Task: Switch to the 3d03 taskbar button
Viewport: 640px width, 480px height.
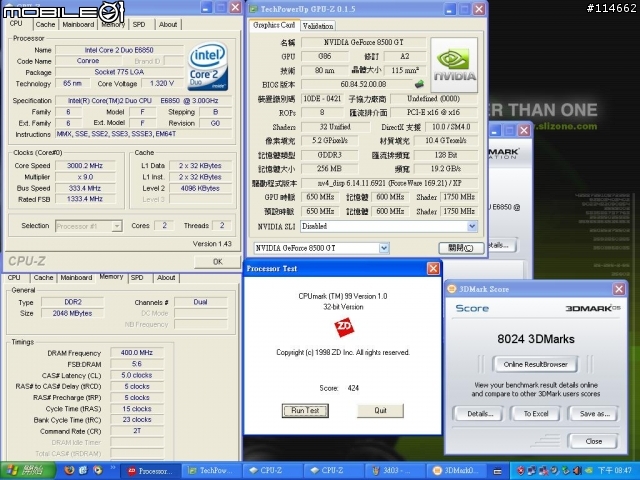Action: pyautogui.click(x=395, y=471)
